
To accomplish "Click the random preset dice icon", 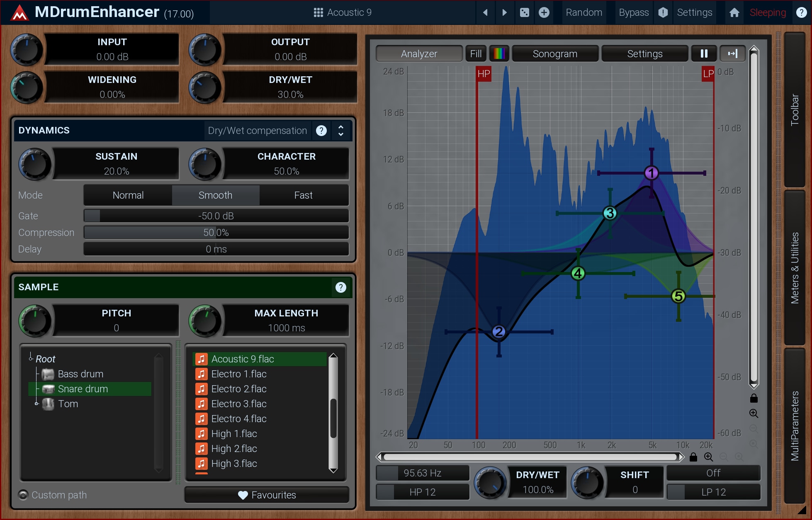I will [x=524, y=12].
